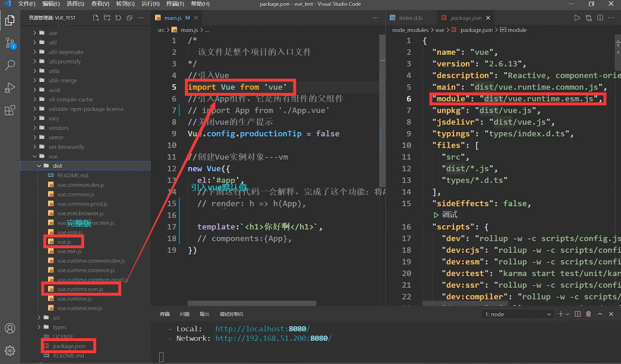Click horizontal scrollbar of main.js editor

tap(252, 303)
